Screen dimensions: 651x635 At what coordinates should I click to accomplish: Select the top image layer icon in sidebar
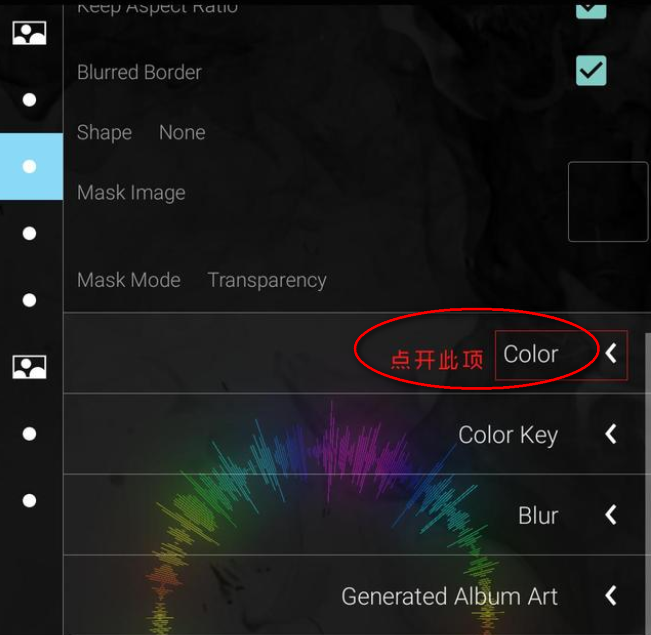29,33
